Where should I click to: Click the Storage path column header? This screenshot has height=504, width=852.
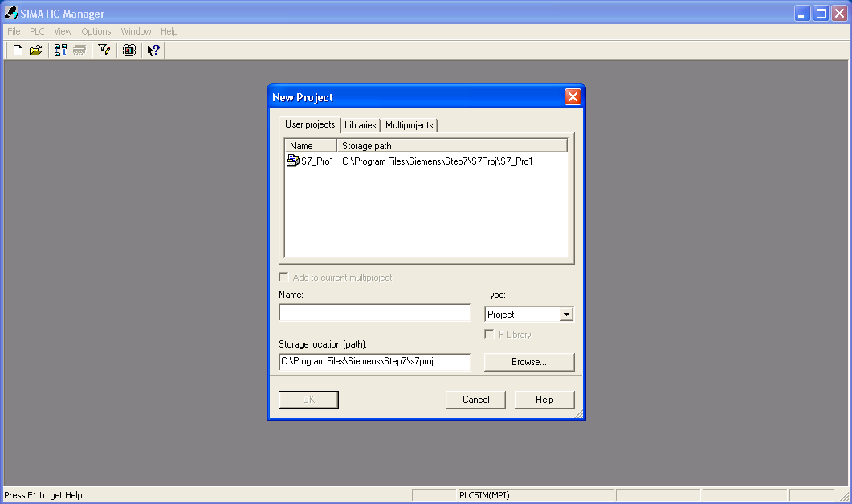tap(452, 145)
